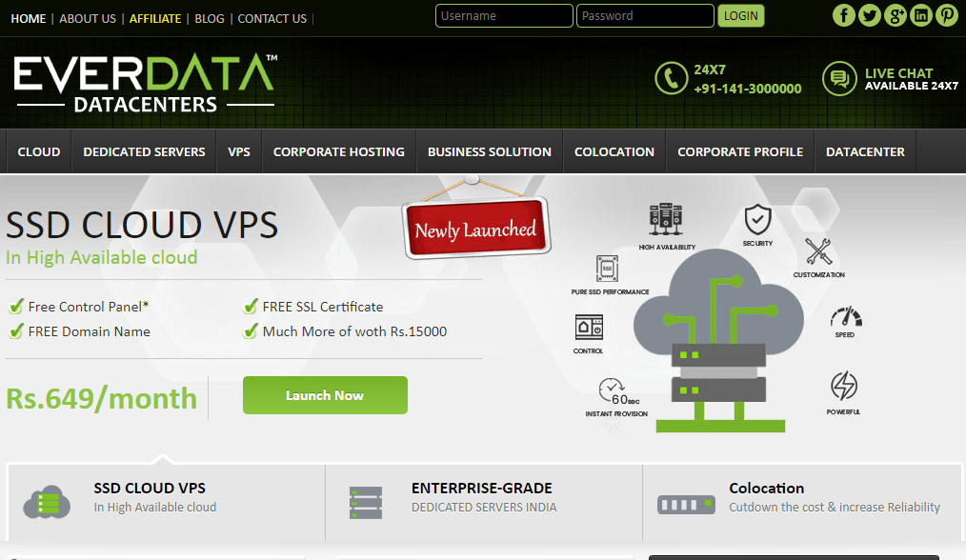
Task: Click the LOGIN button
Action: click(741, 16)
